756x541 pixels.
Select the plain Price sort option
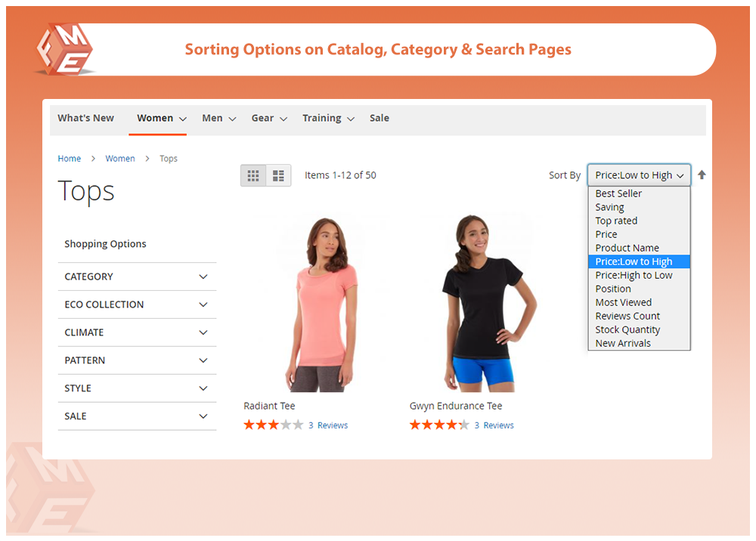pos(640,234)
